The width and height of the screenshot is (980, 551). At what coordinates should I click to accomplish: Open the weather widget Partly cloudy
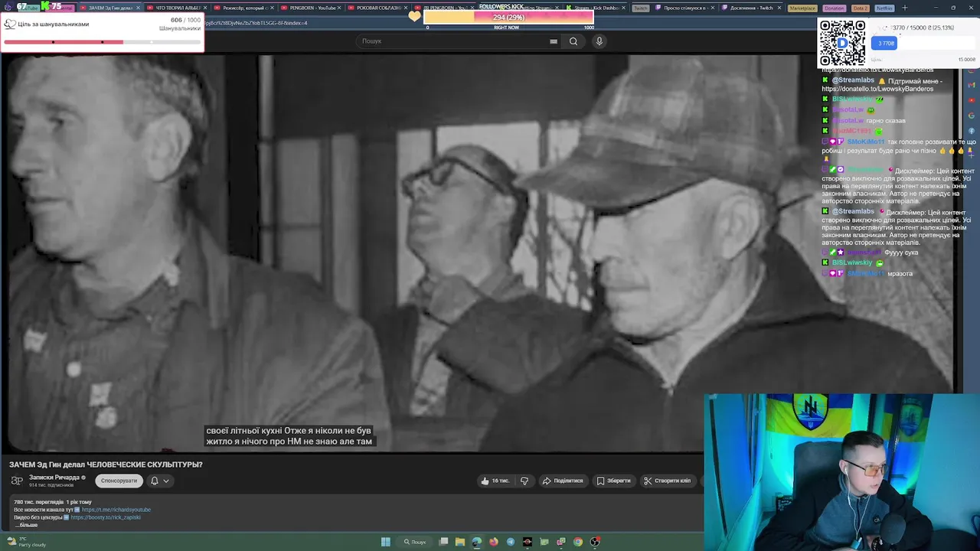pyautogui.click(x=25, y=542)
